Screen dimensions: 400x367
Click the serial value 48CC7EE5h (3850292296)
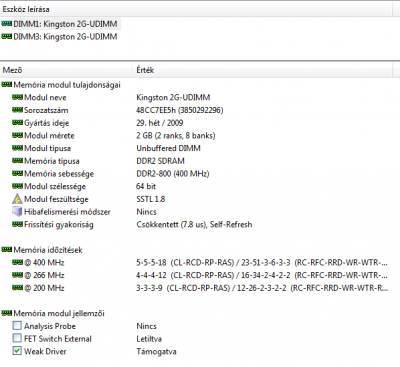[x=180, y=110]
